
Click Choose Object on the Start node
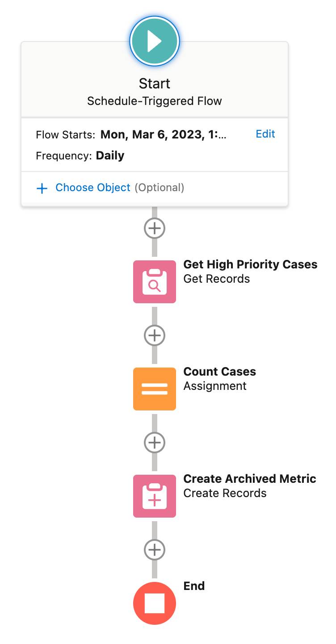pos(93,188)
